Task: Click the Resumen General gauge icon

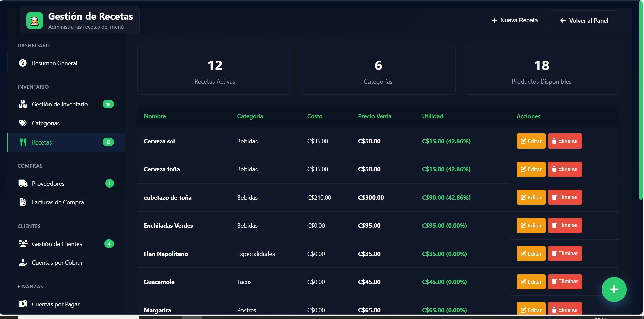Action: pyautogui.click(x=23, y=63)
